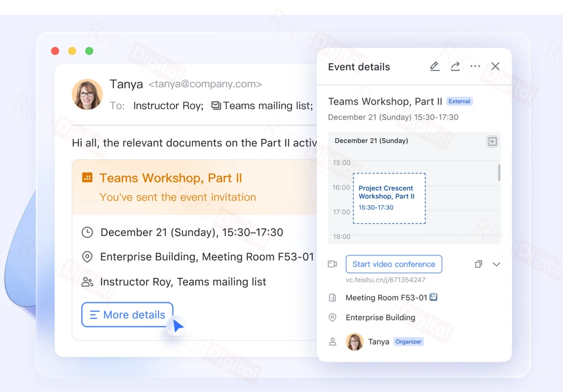Open the three-dot more options menu
Viewport: 563px width, 392px height.
click(x=475, y=67)
